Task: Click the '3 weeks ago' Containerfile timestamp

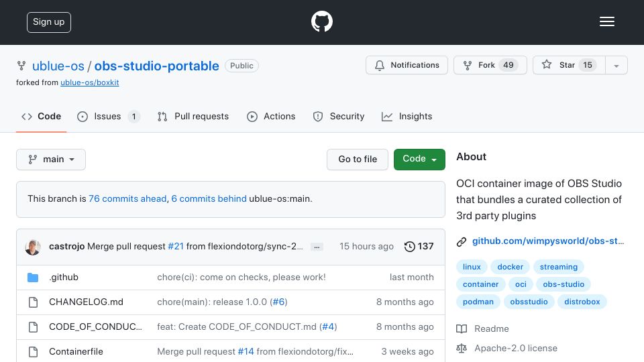Action: pos(407,351)
